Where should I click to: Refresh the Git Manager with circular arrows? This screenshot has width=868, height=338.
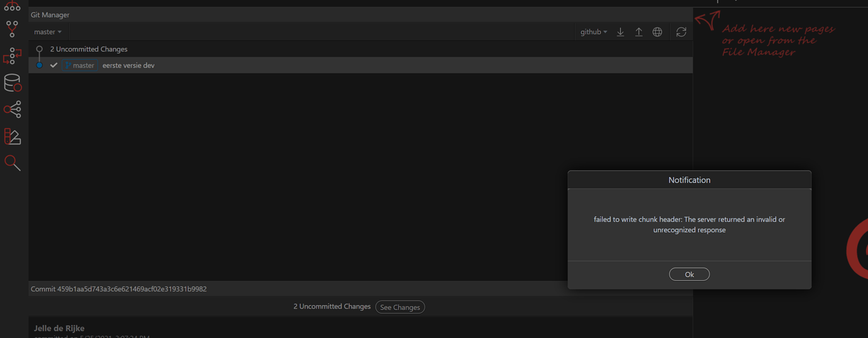(681, 32)
